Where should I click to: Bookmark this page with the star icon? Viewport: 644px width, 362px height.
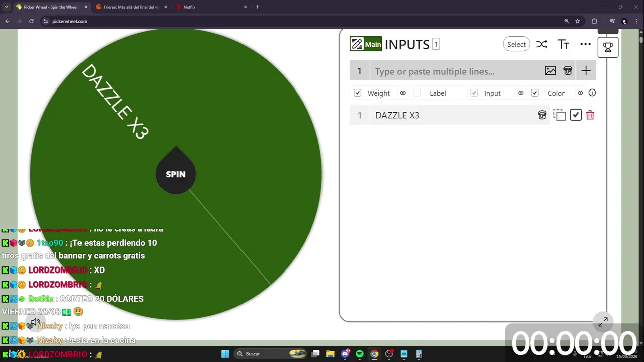click(578, 21)
